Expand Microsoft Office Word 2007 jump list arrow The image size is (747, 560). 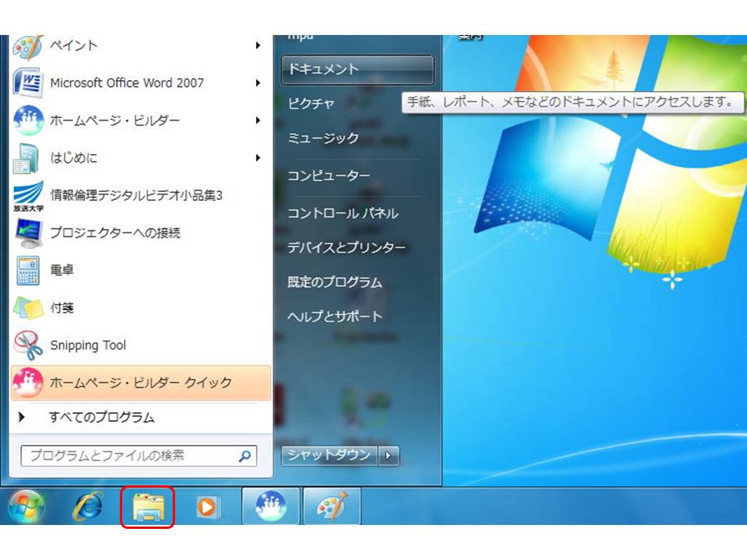click(x=258, y=83)
